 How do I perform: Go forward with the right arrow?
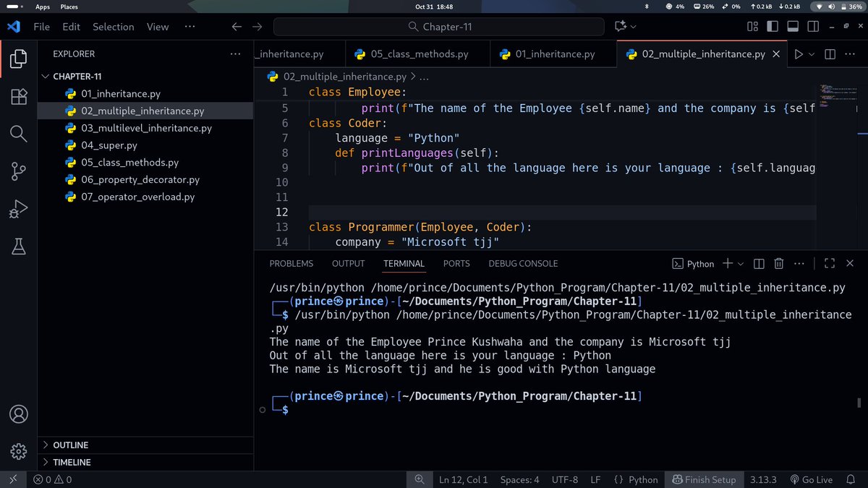point(258,27)
